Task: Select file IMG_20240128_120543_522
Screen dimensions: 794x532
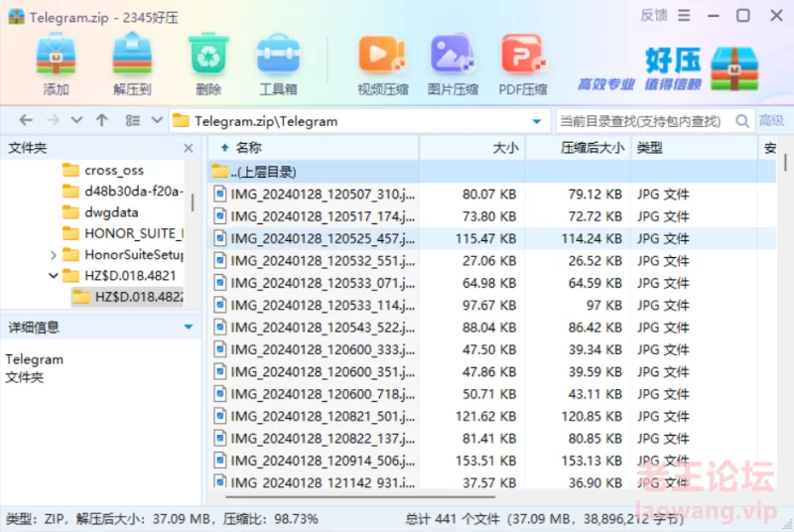Action: (x=491, y=328)
